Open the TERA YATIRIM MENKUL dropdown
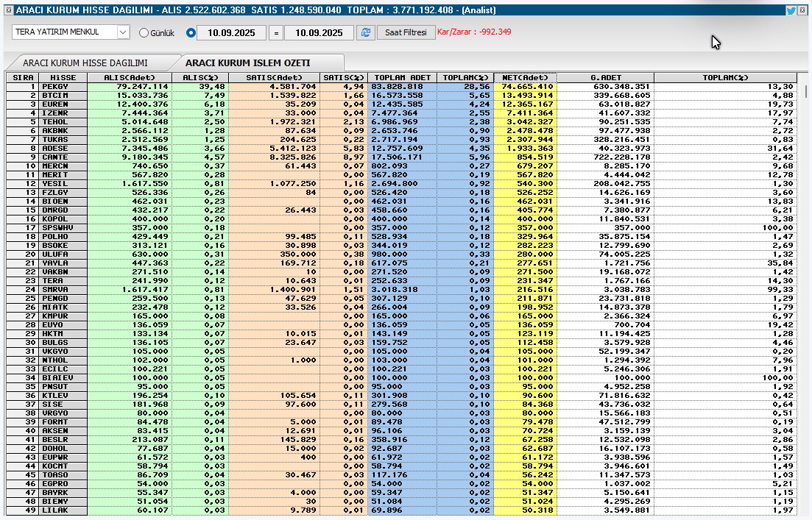 click(123, 32)
